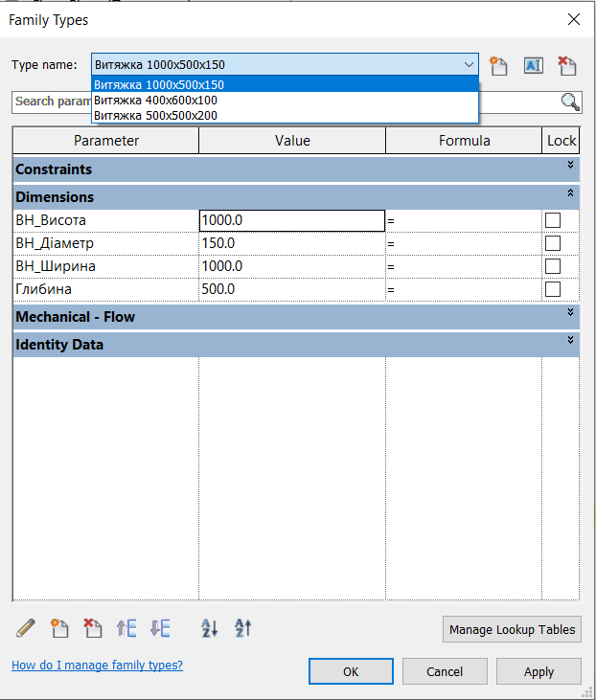The width and height of the screenshot is (596, 700).
Task: Select type Витяжка 400x600x100 from list
Action: coord(155,100)
